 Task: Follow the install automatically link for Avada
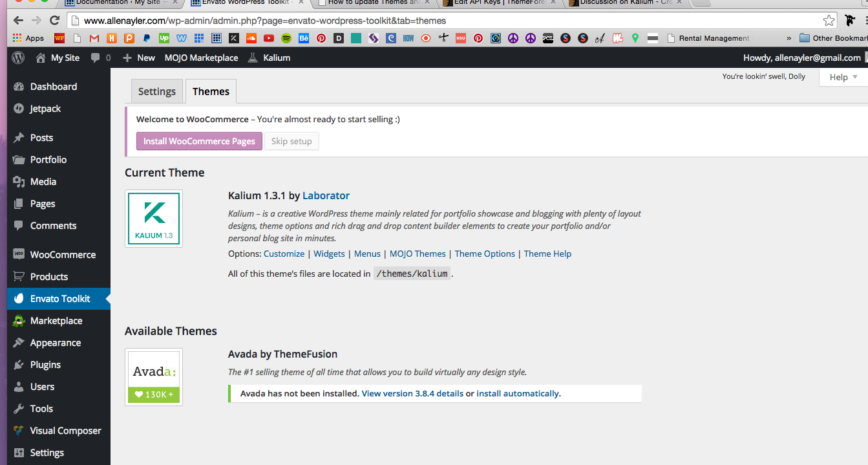(x=517, y=393)
